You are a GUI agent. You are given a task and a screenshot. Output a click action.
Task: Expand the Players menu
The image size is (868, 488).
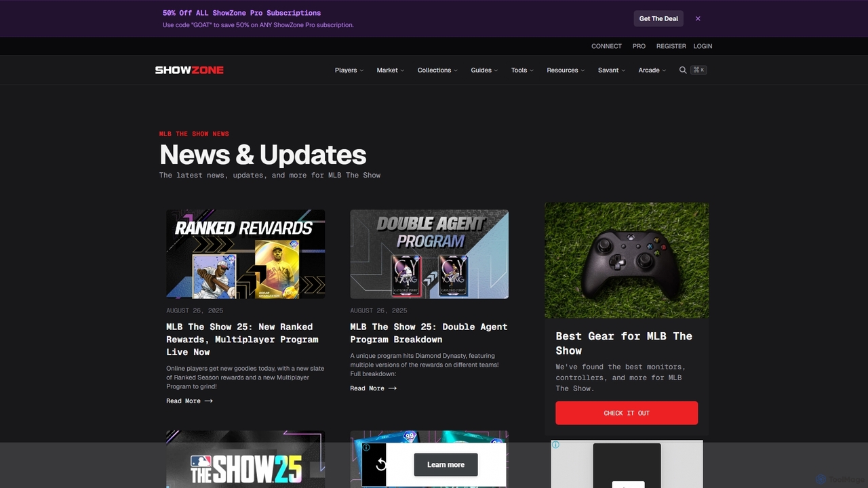coord(349,70)
